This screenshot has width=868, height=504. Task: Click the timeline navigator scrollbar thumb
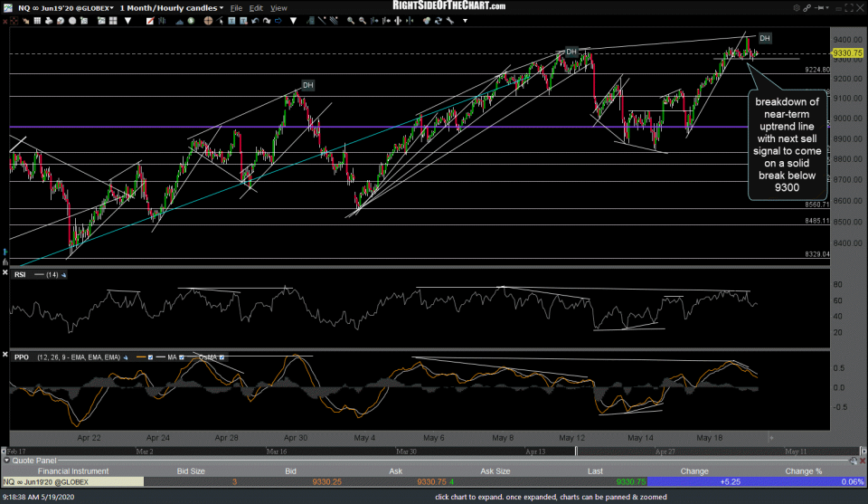pos(576,452)
